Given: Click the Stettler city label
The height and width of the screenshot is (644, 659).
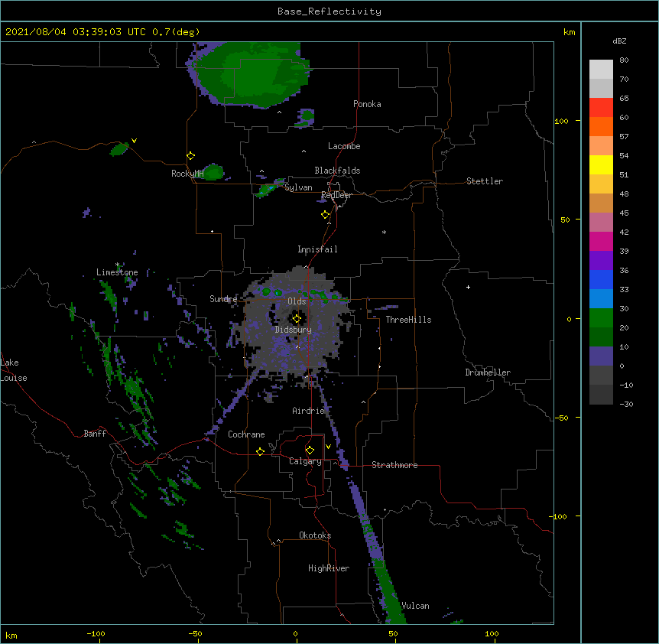Looking at the screenshot, I should click(x=485, y=181).
